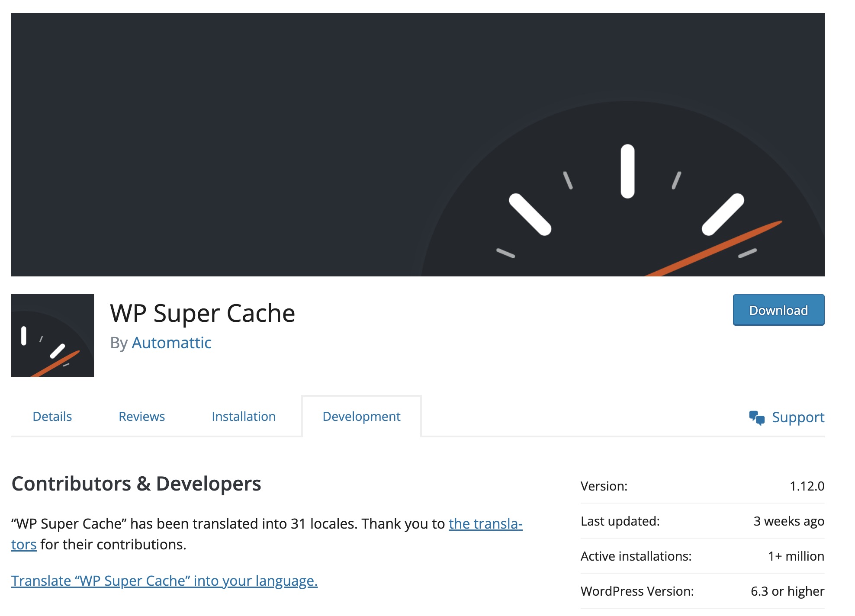Click the tall white center tick on banner gauge
The image size is (855, 616).
coord(627,171)
